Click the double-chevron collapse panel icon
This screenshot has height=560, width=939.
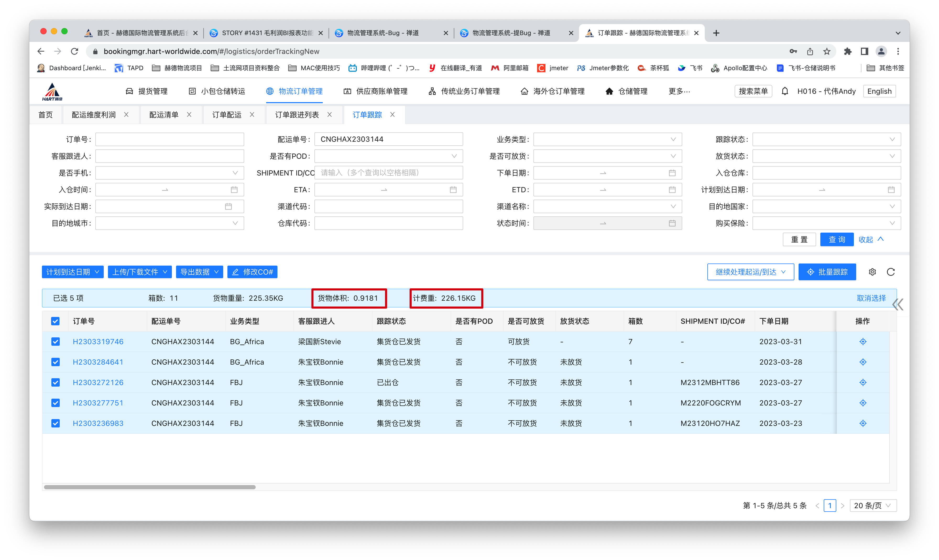click(x=898, y=305)
